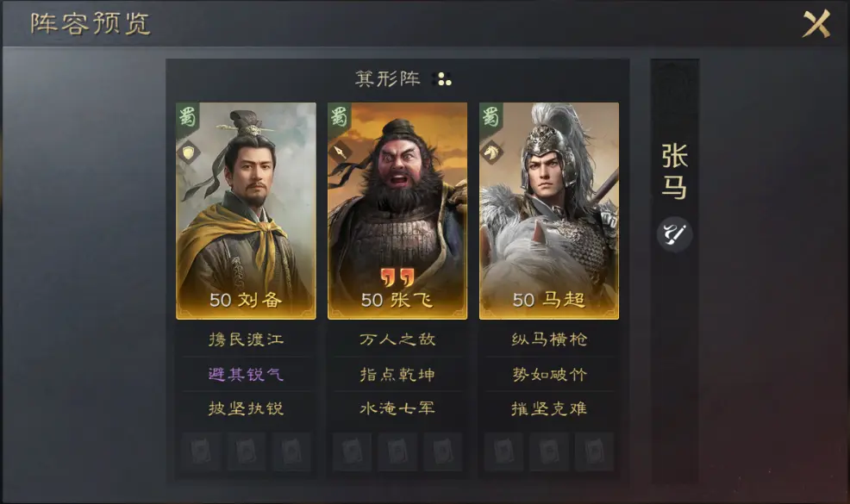Click the edit brush icon under 张马
The image size is (850, 504).
[674, 234]
